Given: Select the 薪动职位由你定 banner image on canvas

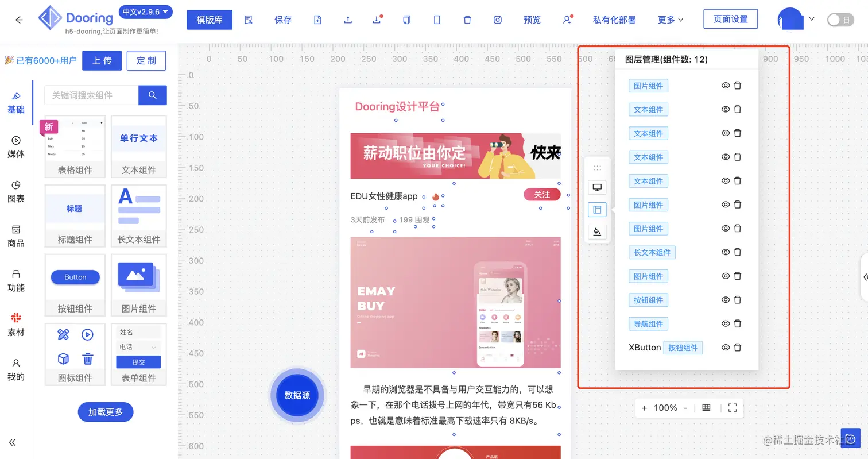Looking at the screenshot, I should click(x=455, y=156).
